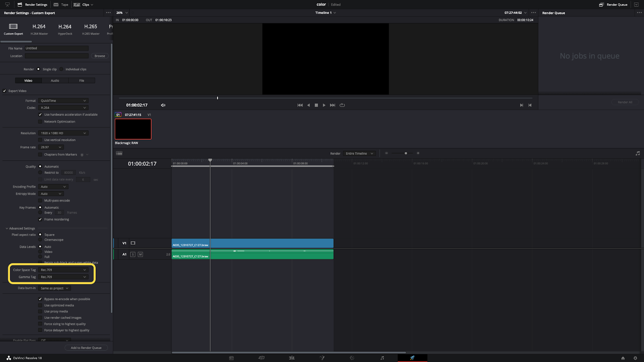Open the Color Space Tag dropdown
The height and width of the screenshot is (362, 644).
[63, 270]
